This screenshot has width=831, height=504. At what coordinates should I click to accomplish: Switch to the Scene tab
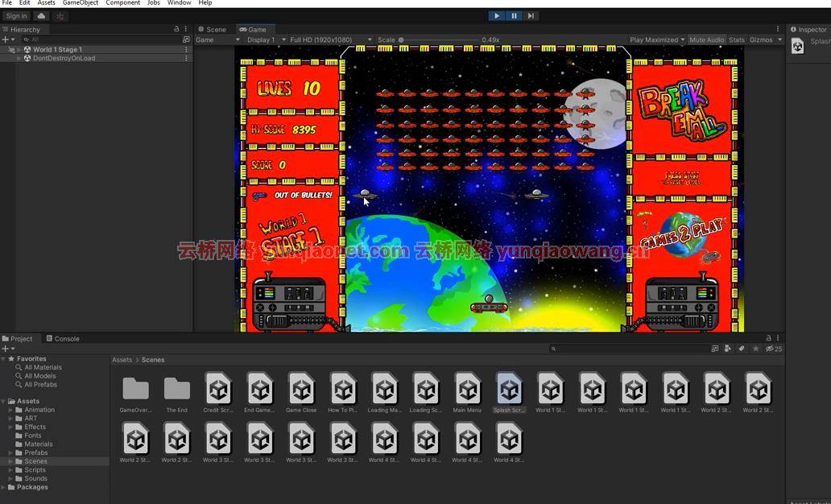[212, 30]
